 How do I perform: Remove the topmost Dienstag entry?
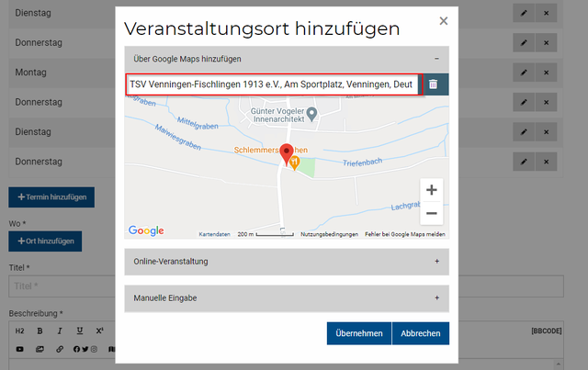pyautogui.click(x=546, y=13)
